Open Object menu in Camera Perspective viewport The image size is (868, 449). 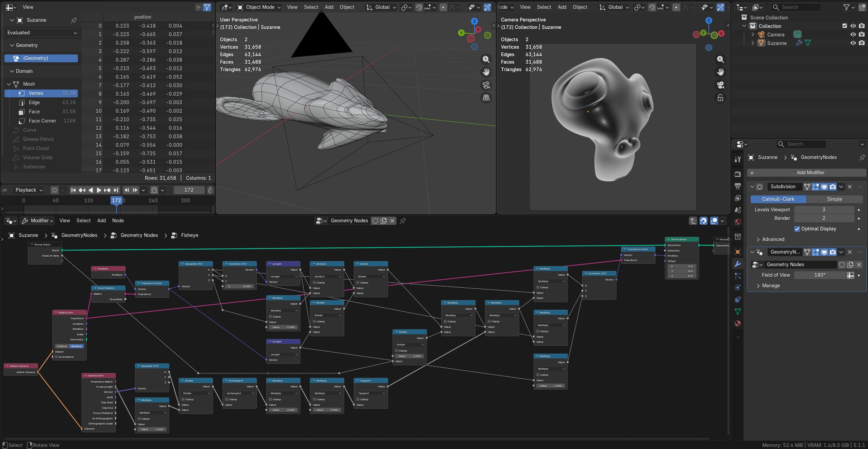580,7
